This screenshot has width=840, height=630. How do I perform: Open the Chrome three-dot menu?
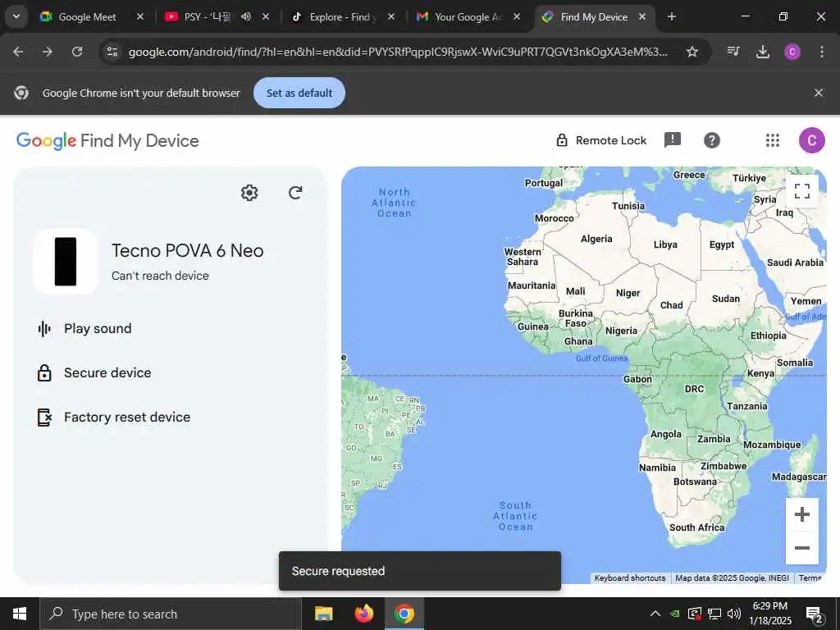[x=822, y=52]
